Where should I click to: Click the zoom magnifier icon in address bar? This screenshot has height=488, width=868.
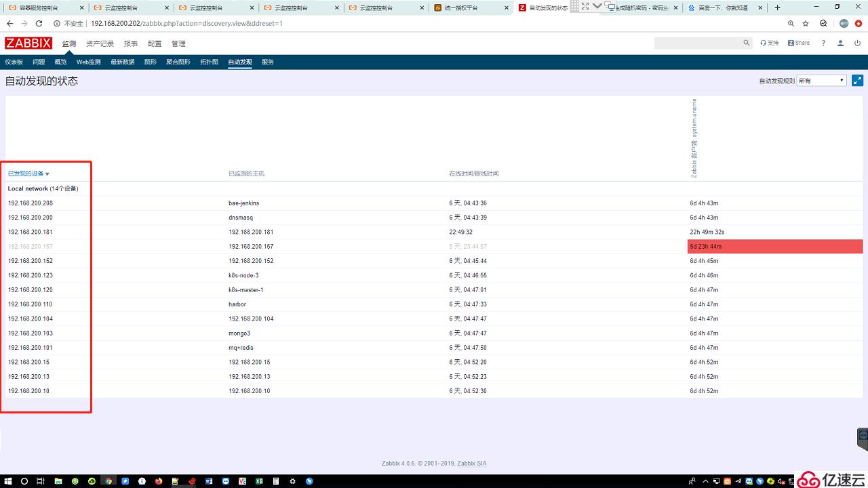(791, 23)
